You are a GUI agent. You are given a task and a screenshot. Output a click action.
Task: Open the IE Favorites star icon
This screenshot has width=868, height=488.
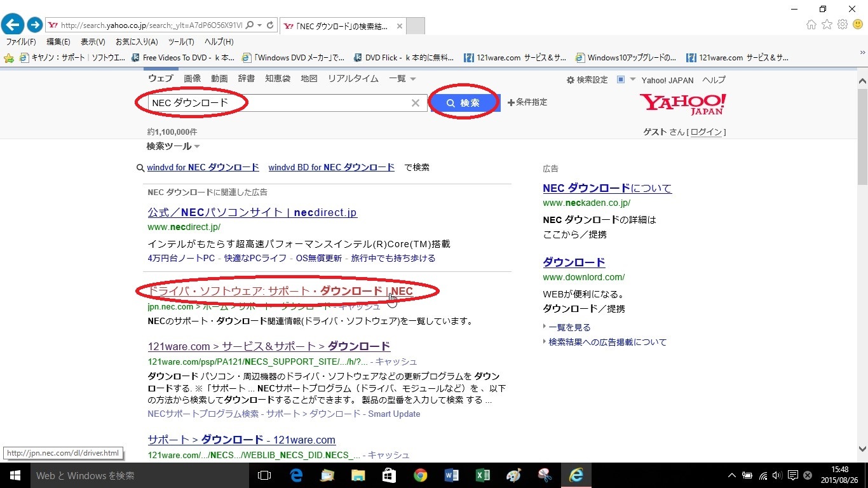click(827, 25)
